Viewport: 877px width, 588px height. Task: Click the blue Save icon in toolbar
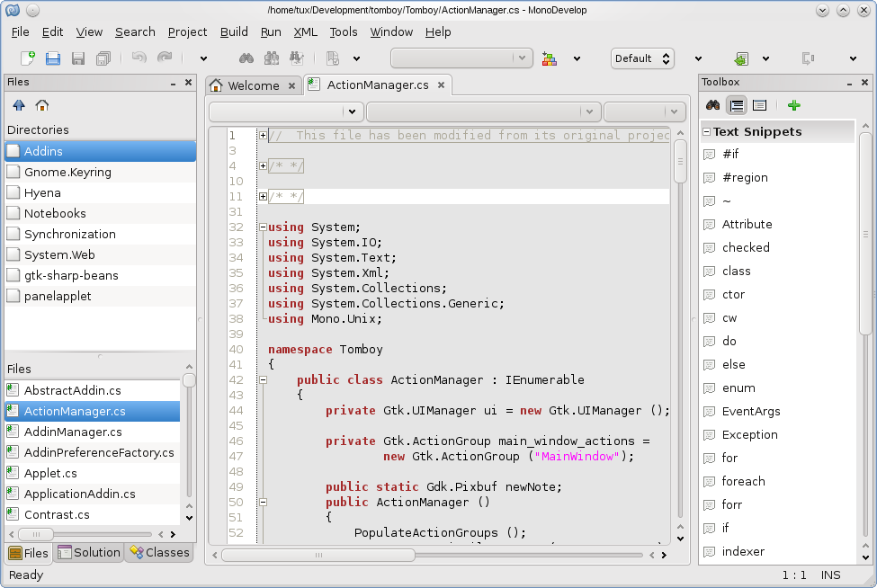point(53,58)
